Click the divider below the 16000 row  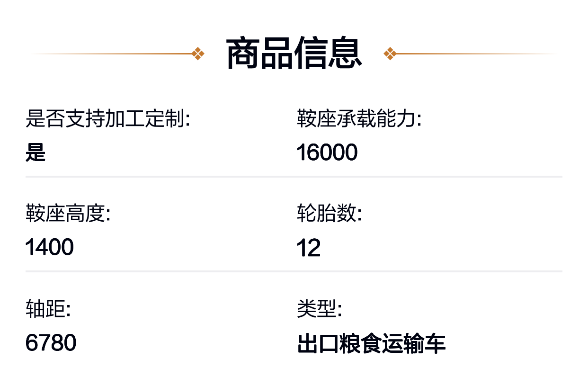click(294, 177)
